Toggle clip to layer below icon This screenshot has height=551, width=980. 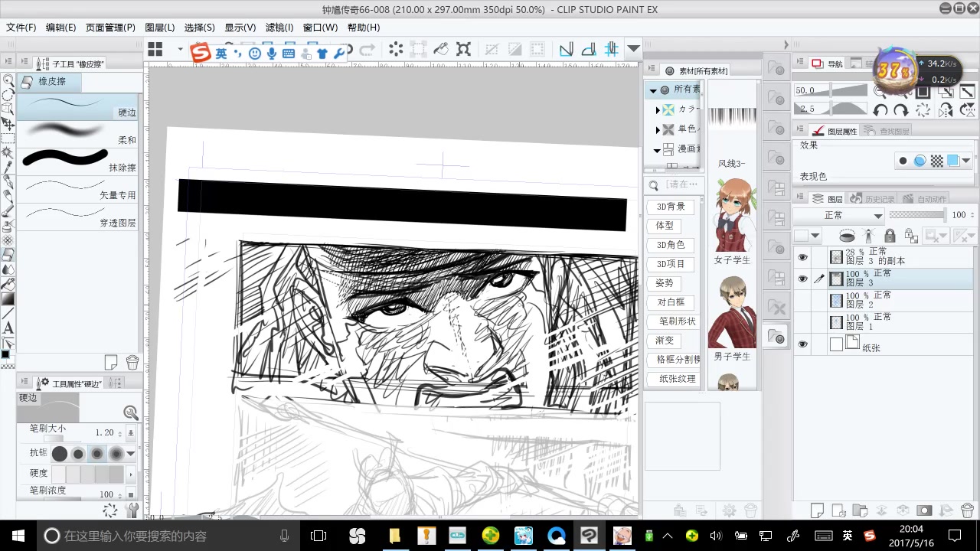tap(847, 236)
